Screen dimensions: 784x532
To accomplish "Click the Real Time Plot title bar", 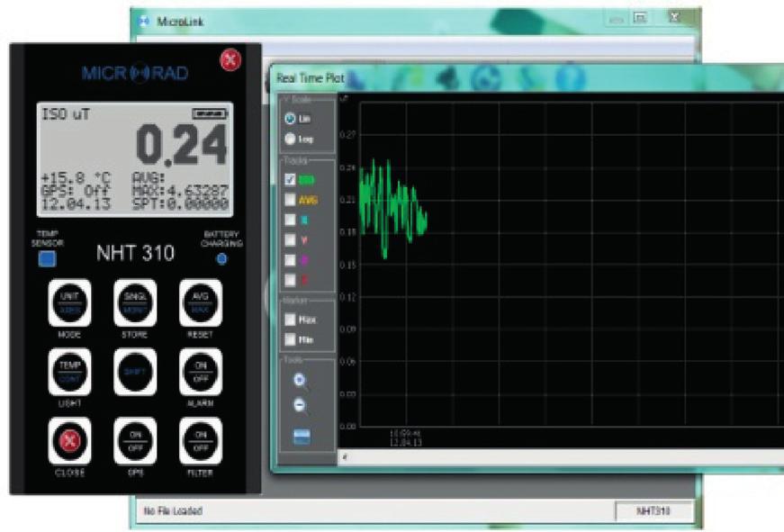I will tap(527, 78).
